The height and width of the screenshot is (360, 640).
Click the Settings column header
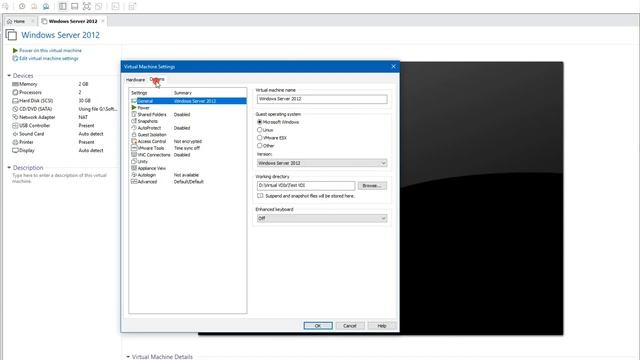pos(139,93)
